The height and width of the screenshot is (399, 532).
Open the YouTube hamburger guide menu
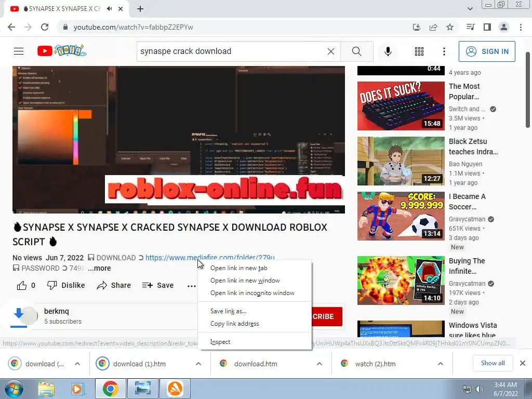[19, 51]
